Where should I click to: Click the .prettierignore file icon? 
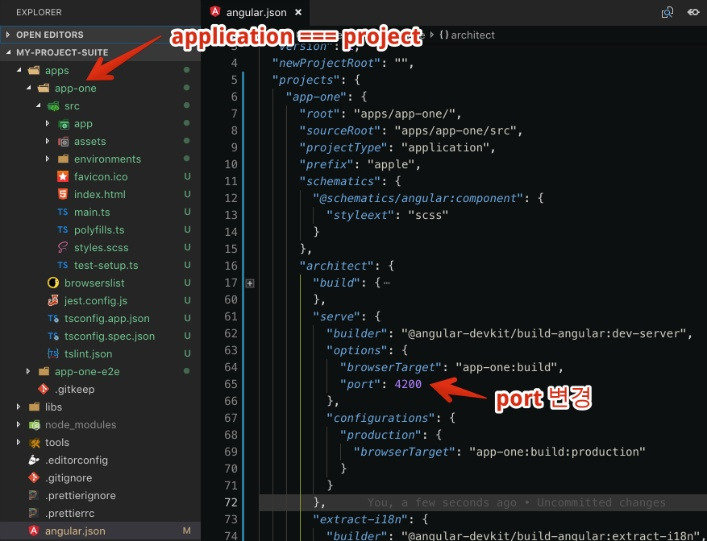34,495
